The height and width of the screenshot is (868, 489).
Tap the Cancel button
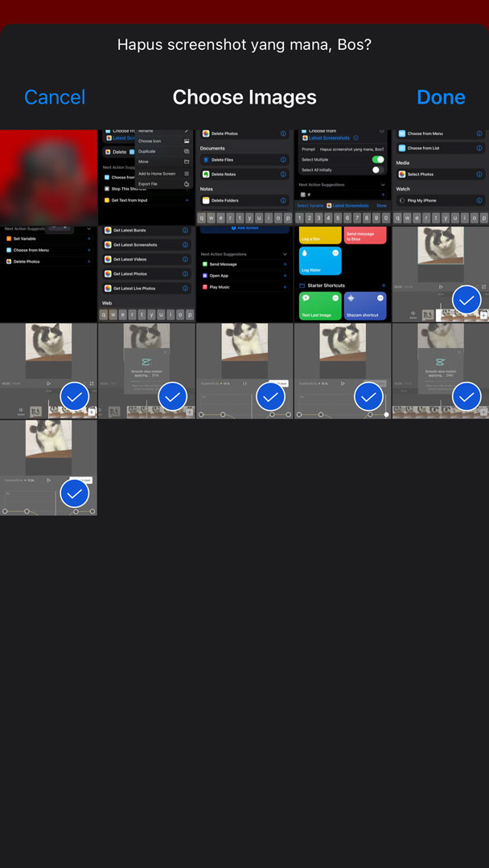coord(55,97)
